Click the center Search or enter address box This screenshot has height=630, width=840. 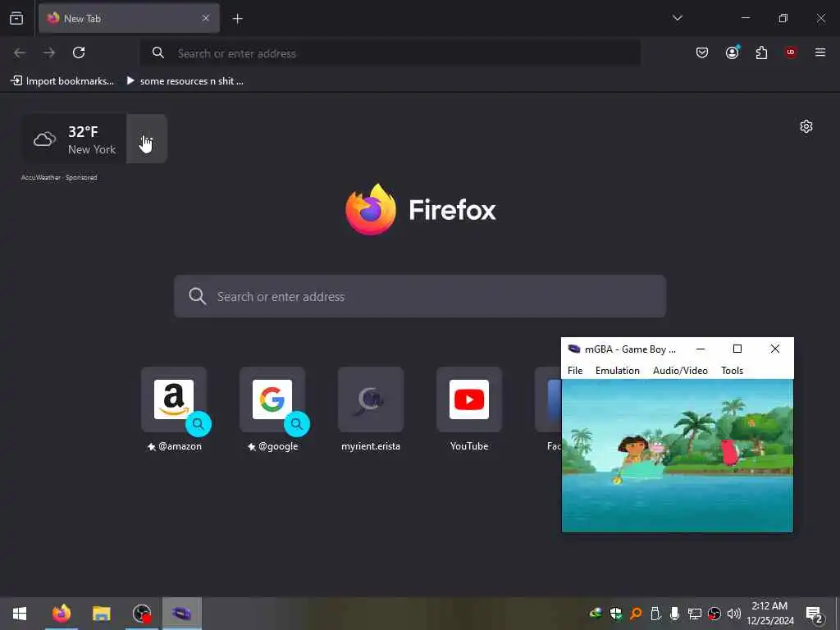(x=420, y=296)
